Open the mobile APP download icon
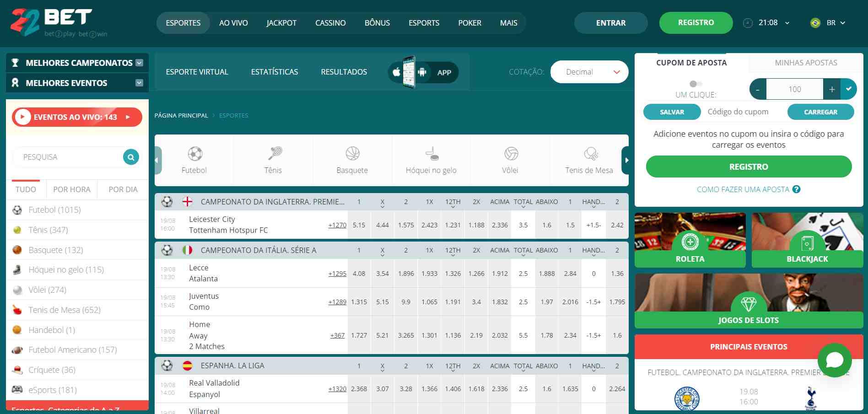The image size is (868, 414). [x=423, y=72]
